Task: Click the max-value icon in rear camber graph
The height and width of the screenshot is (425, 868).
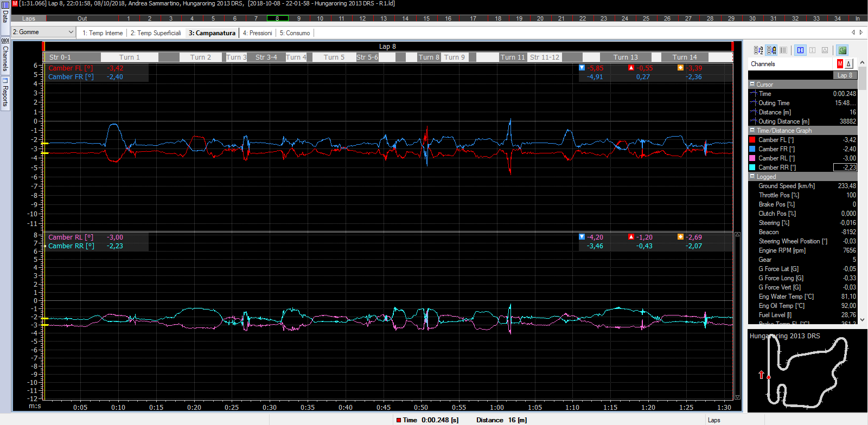Action: click(631, 237)
